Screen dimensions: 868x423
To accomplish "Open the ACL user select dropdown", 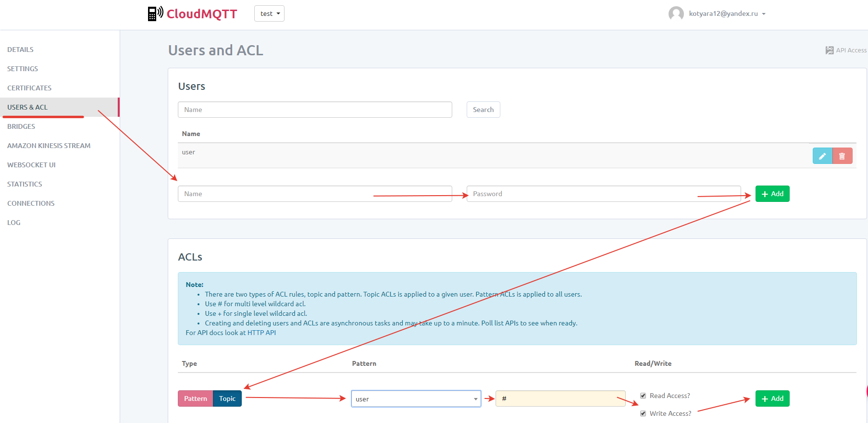I will click(x=416, y=399).
